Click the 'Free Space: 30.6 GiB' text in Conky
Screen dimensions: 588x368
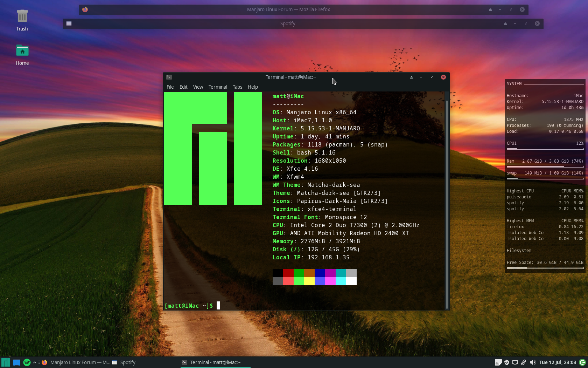pos(545,263)
